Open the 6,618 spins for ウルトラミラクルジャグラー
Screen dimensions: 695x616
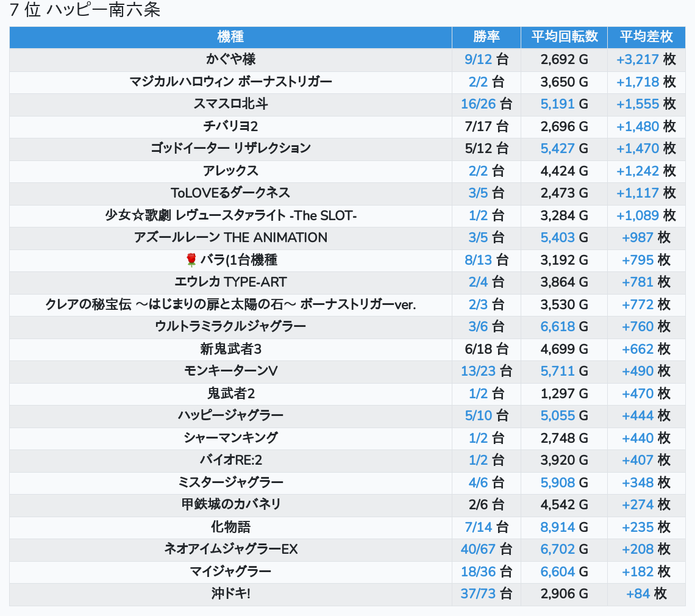(558, 326)
